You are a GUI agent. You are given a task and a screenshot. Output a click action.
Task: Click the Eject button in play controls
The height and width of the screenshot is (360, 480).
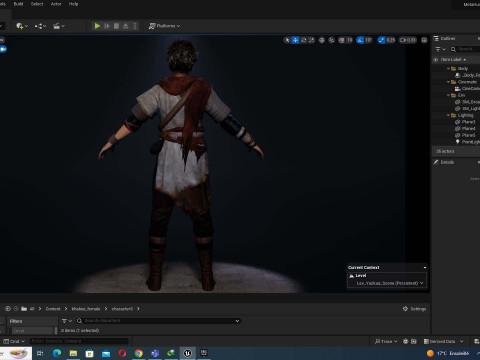point(126,26)
